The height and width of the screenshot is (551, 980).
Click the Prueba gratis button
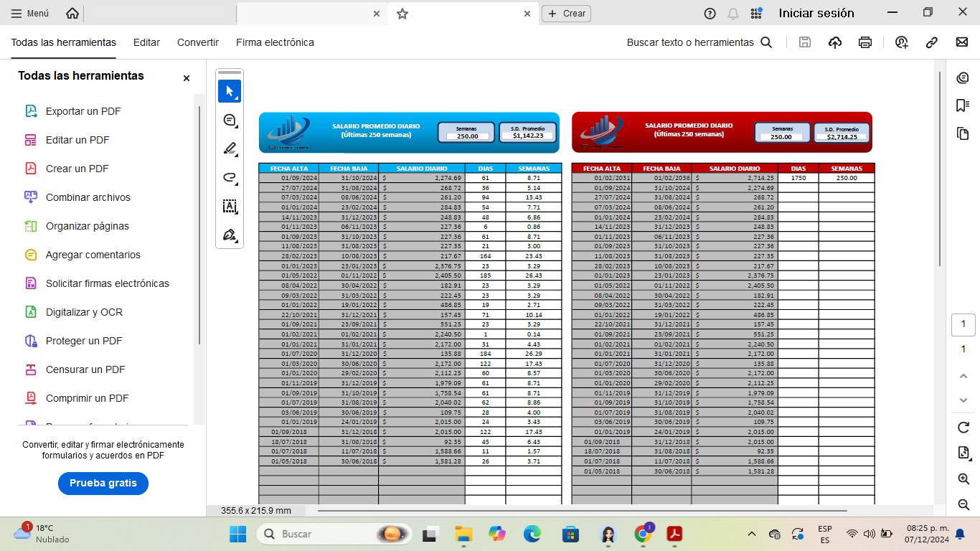click(103, 484)
